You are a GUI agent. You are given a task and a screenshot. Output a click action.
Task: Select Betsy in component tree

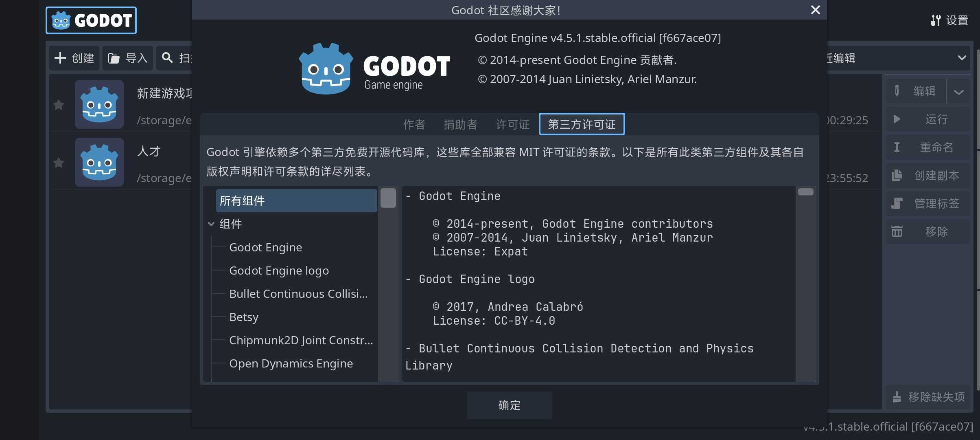(x=244, y=317)
